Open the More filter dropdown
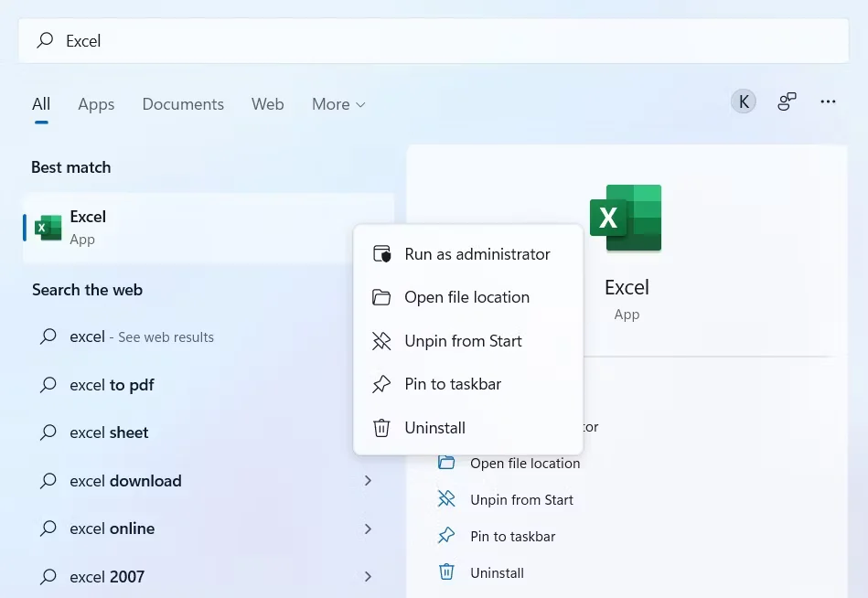 click(338, 103)
